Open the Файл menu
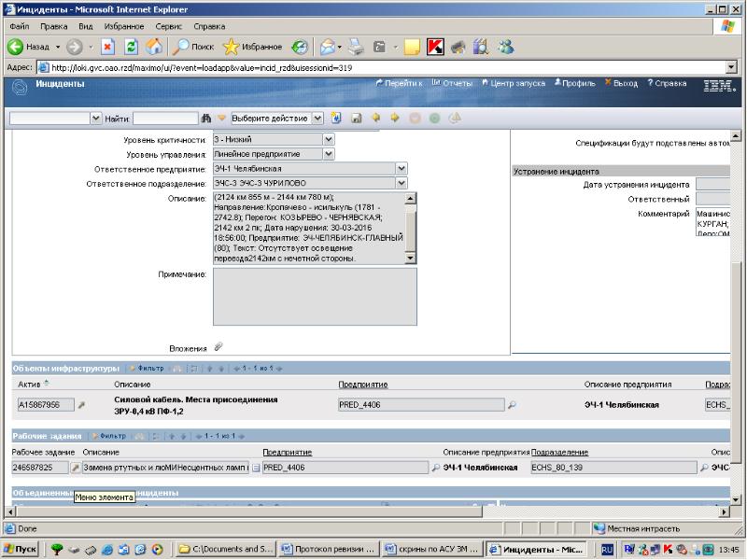 tap(20, 26)
